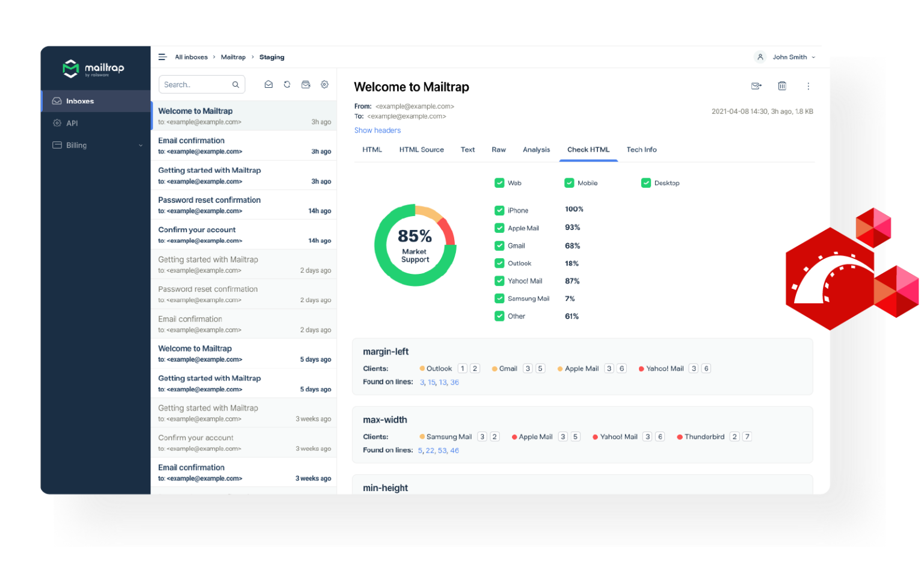Click the inbox tray icon in toolbar
924x576 pixels.
click(306, 85)
